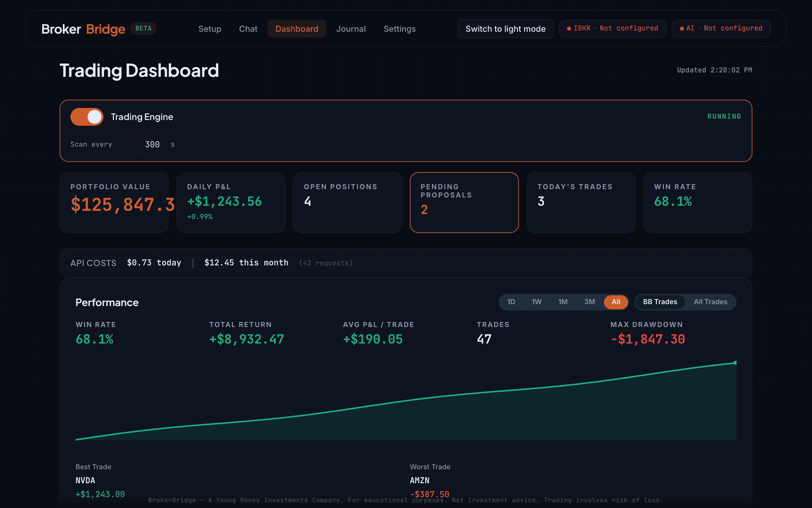Click the $0.73 today API cost
The image size is (812, 508).
[154, 263]
